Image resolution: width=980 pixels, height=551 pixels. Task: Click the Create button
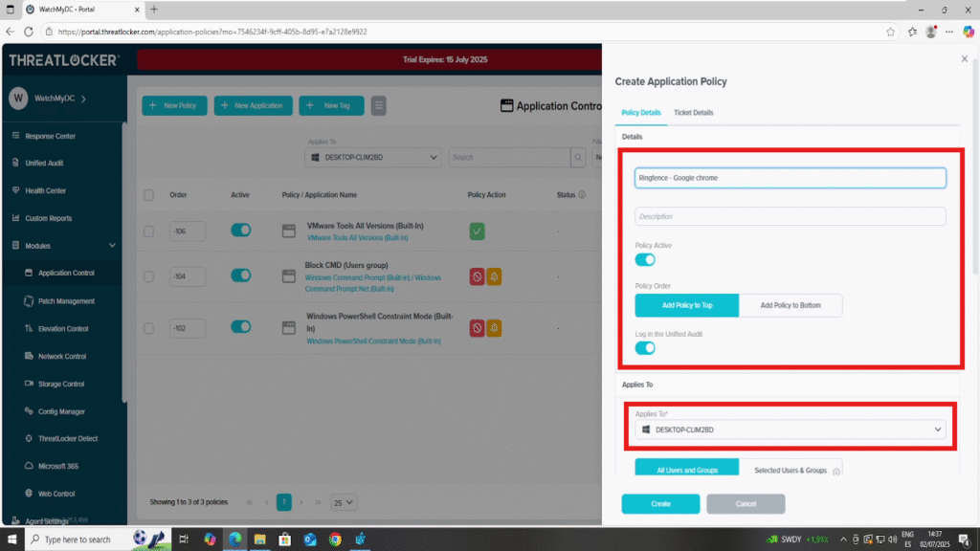[x=660, y=504]
